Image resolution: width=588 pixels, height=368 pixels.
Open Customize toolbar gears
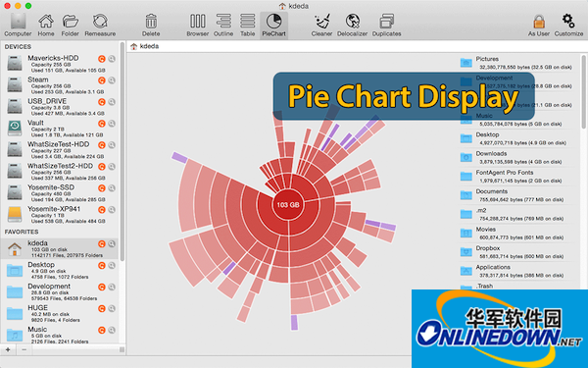568,25
